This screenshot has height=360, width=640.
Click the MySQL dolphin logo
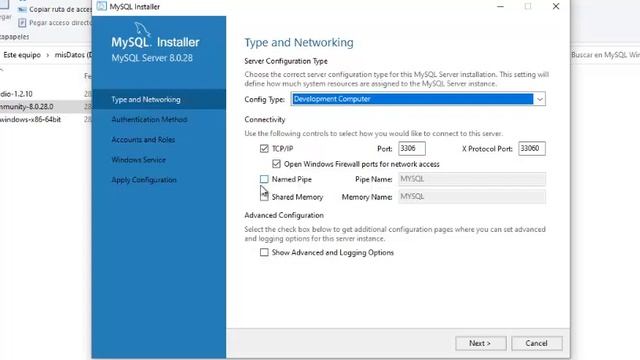click(x=142, y=29)
